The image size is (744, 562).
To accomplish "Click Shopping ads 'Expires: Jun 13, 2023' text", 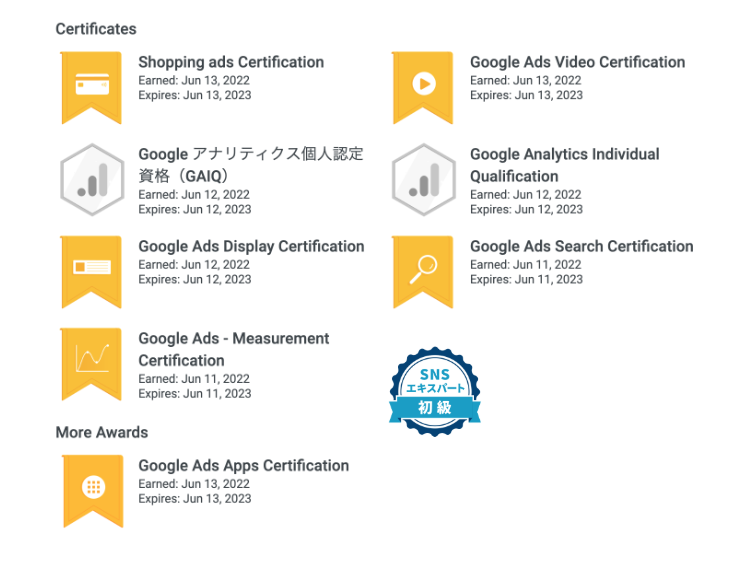I will (195, 95).
